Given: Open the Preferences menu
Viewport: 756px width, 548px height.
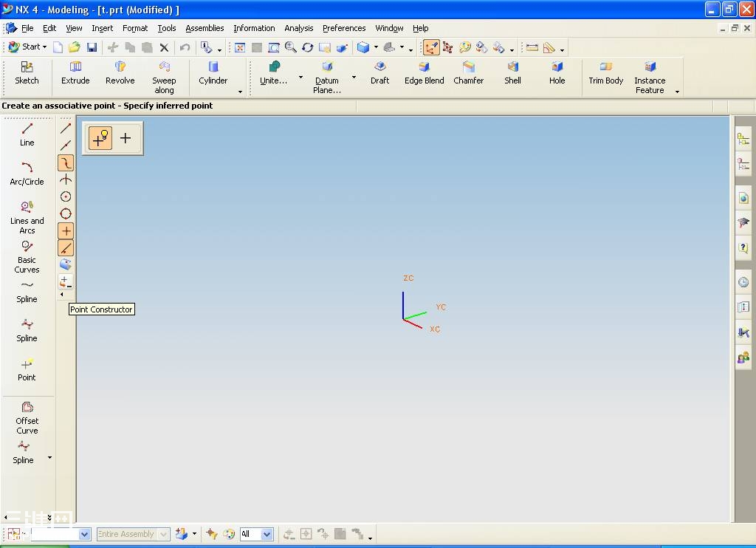Looking at the screenshot, I should point(344,29).
